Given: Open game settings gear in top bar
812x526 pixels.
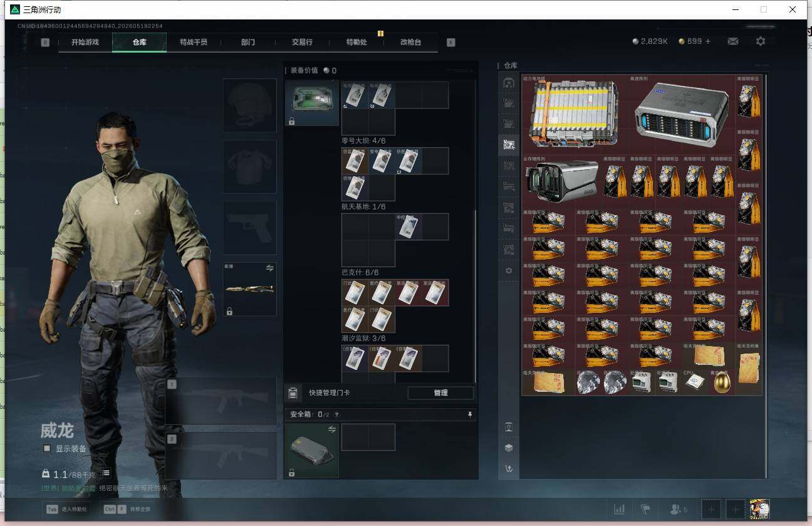Looking at the screenshot, I should tap(761, 41).
